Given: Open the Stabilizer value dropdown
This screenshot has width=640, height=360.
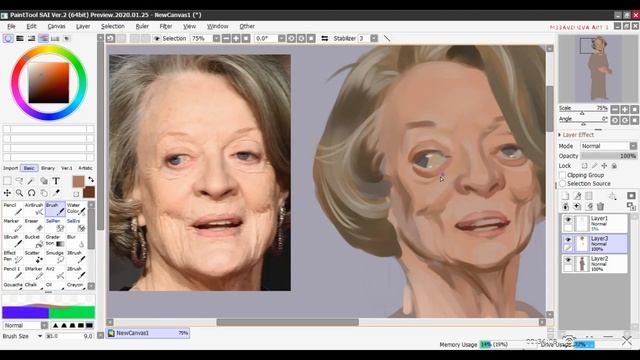Looking at the screenshot, I should tap(374, 38).
